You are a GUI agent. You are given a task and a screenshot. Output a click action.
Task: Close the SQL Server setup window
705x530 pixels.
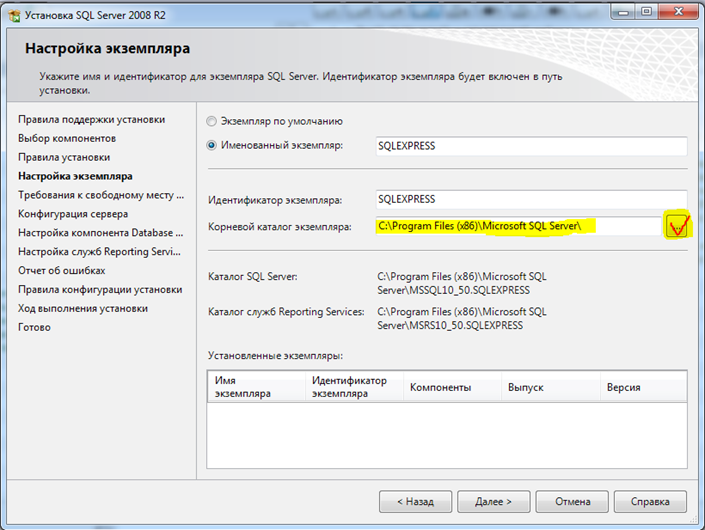(678, 12)
